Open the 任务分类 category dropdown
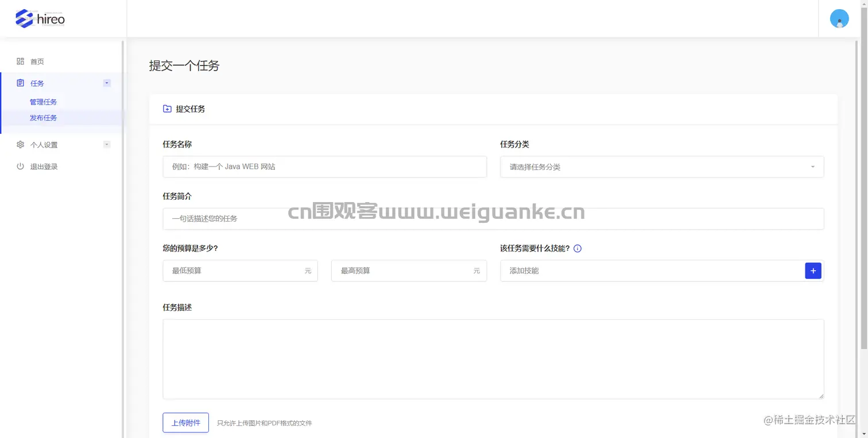868x438 pixels. [662, 167]
